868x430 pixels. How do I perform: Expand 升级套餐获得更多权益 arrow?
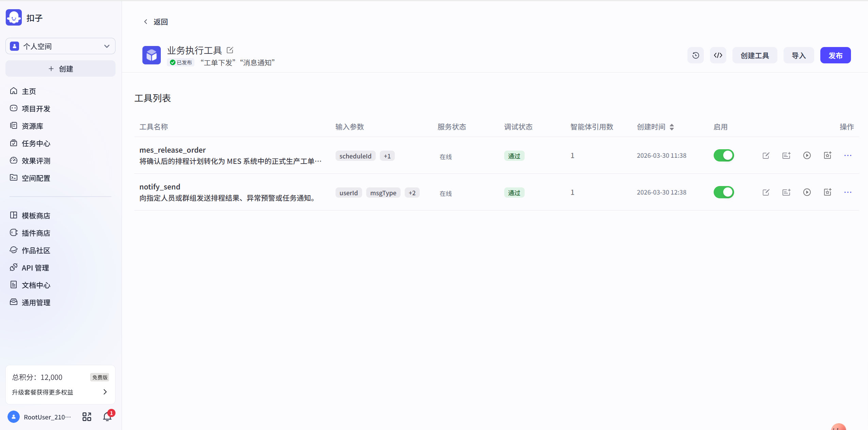tap(105, 392)
